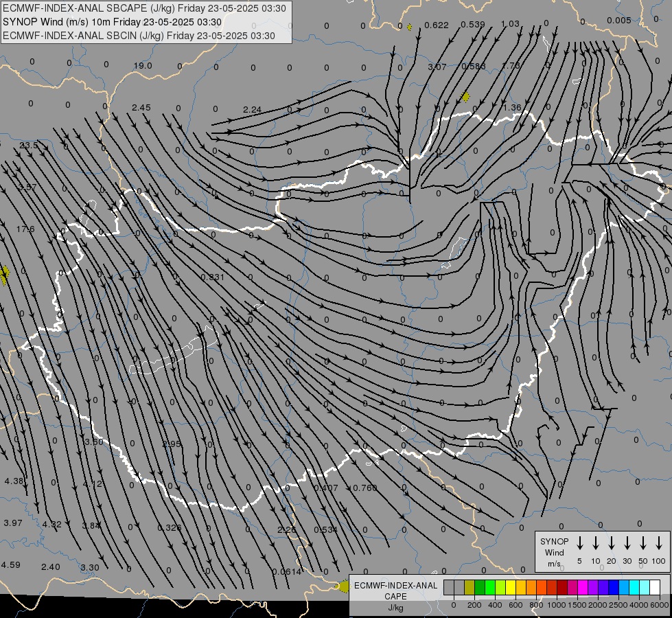Select the pure blue CAPE legend swatch

pos(613,587)
